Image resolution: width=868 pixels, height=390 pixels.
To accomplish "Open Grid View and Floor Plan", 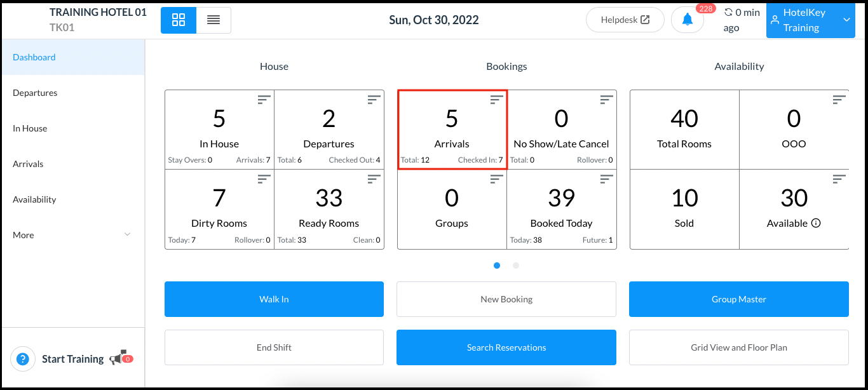I will [738, 347].
